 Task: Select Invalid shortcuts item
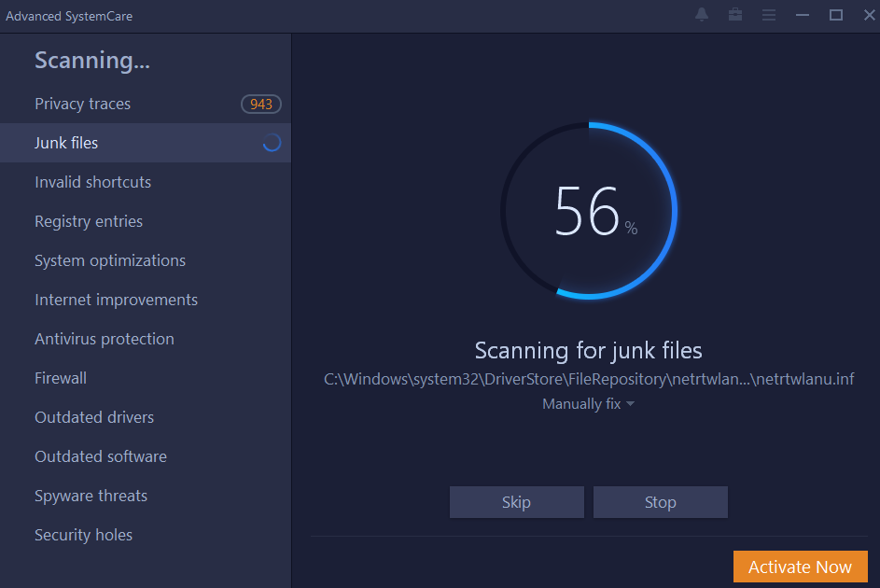146,182
